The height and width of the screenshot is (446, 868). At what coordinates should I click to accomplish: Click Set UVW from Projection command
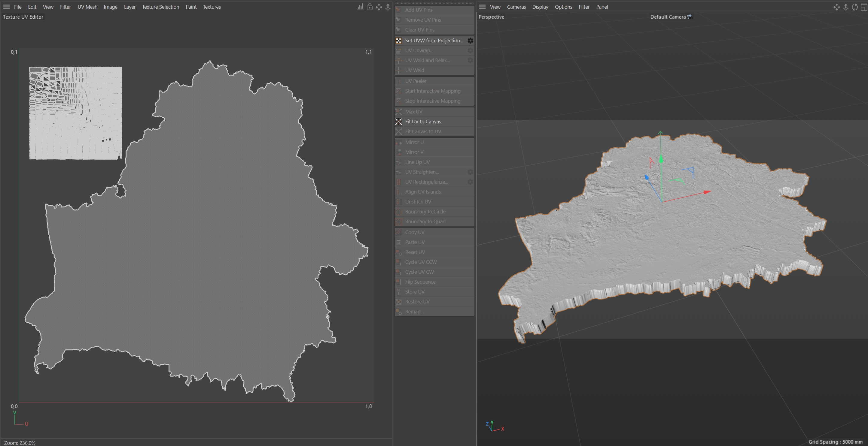(434, 41)
